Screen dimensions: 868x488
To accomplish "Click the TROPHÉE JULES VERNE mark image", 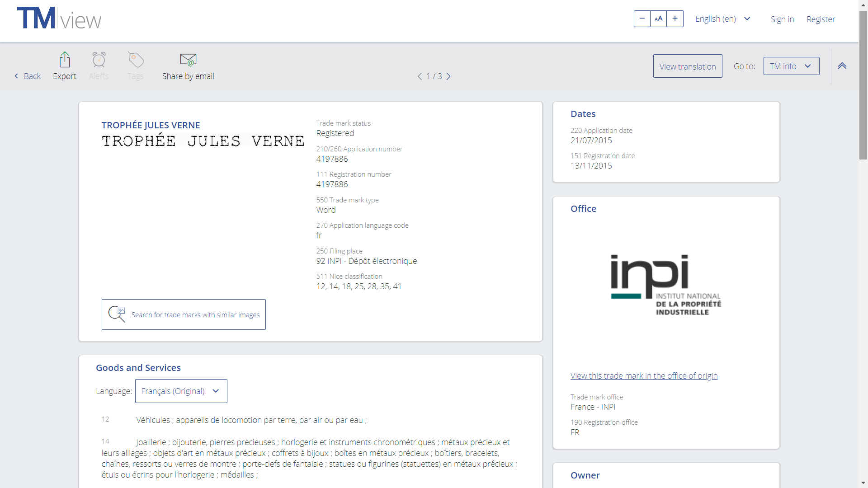I will click(203, 141).
